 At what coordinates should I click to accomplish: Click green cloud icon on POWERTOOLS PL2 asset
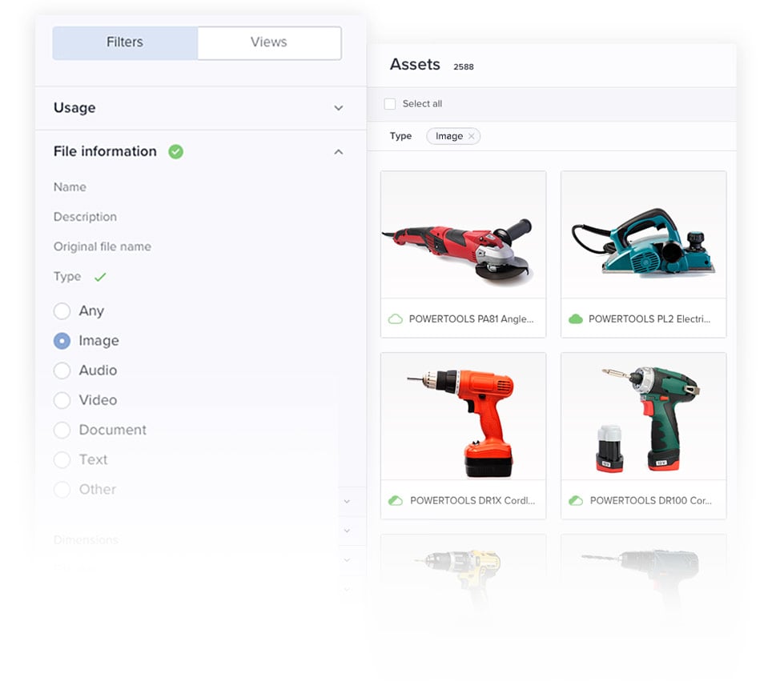tap(575, 318)
